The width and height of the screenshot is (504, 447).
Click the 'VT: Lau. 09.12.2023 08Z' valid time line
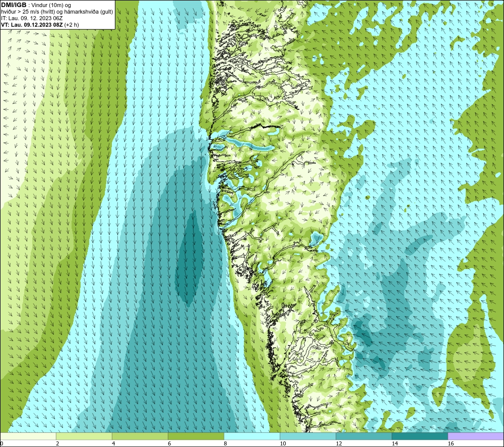(32, 25)
